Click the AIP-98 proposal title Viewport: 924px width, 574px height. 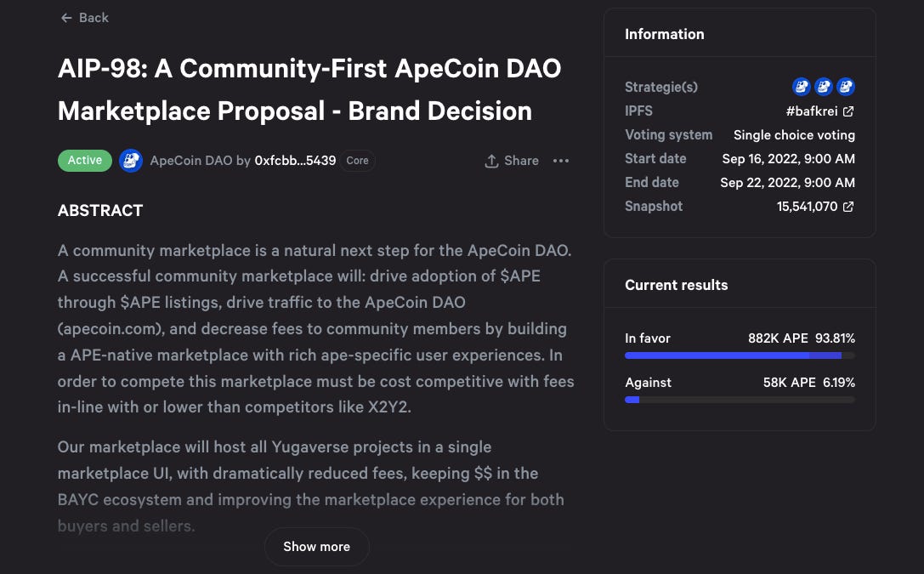tap(309, 89)
